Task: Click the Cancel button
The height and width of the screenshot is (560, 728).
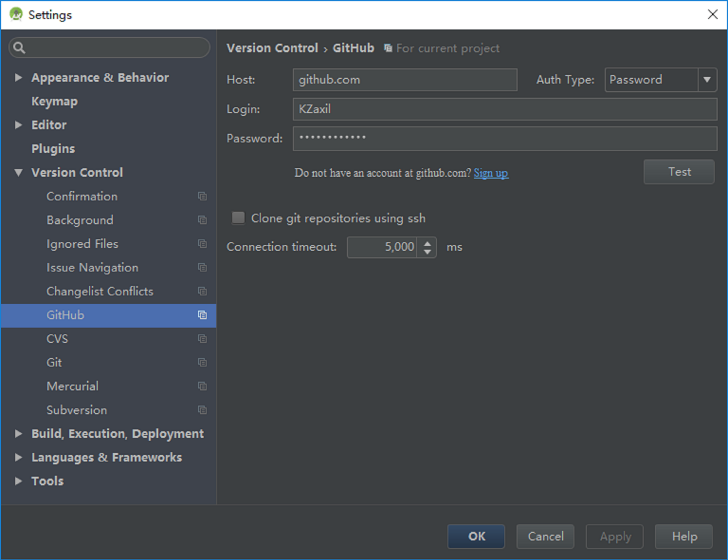Action: (545, 536)
